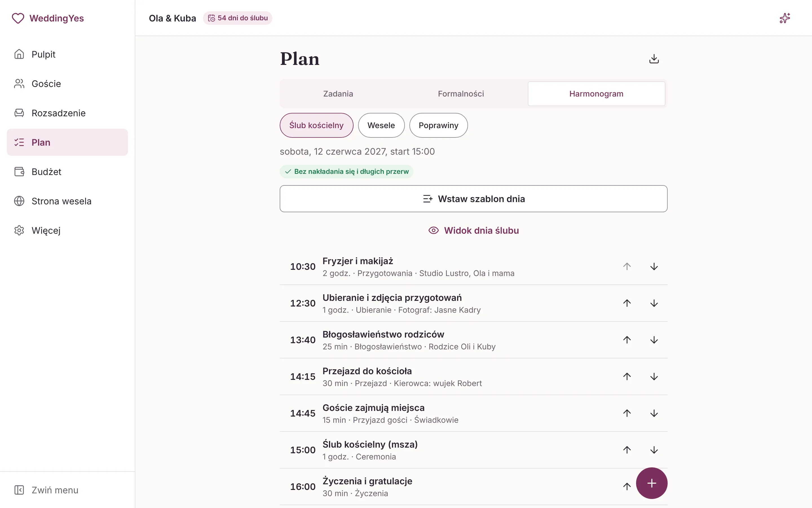The image size is (812, 508).
Task: Open the Przejazd do kościoła entry
Action: [473, 377]
